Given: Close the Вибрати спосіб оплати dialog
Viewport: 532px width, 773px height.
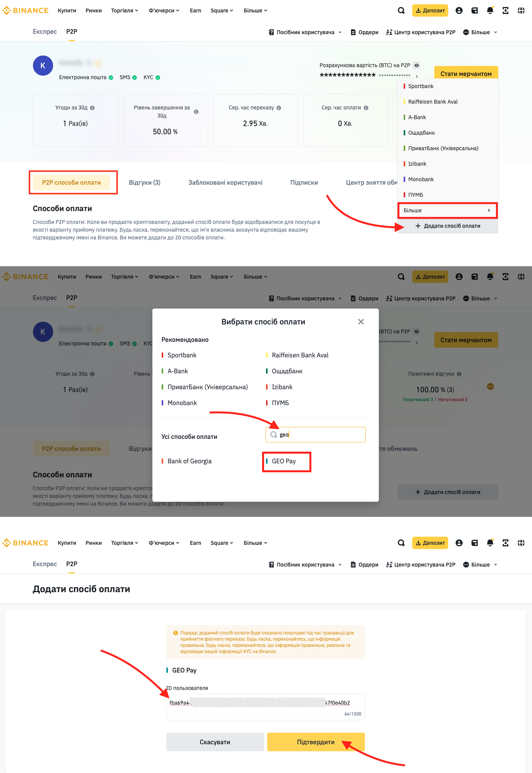Looking at the screenshot, I should [x=361, y=322].
